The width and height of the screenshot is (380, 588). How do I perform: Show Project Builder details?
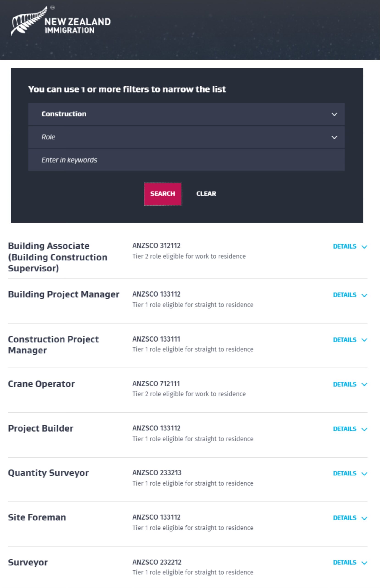point(344,429)
